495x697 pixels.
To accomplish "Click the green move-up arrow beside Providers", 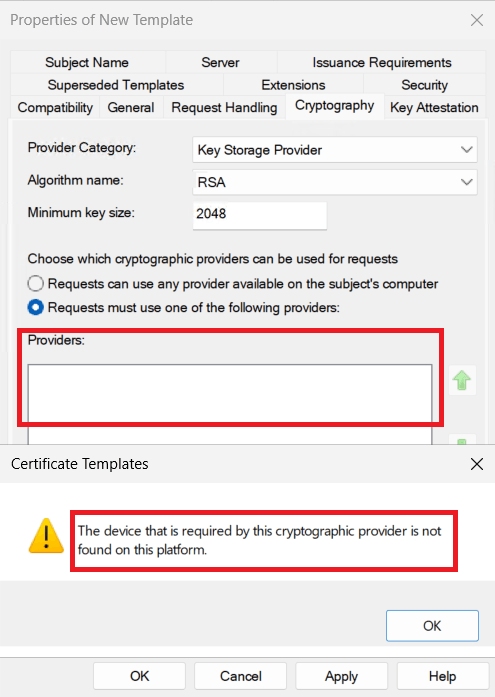I will tap(462, 381).
